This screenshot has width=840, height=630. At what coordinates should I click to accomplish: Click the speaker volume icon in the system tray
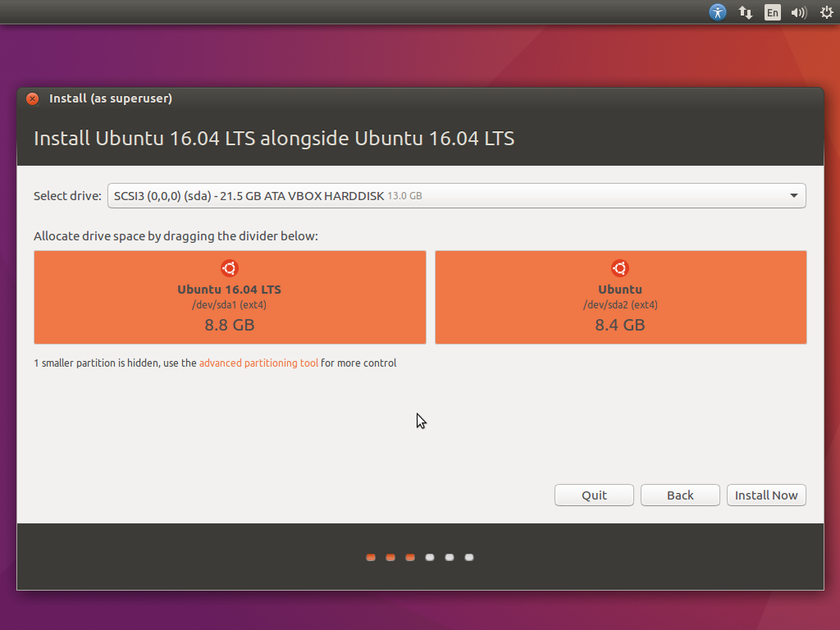(798, 12)
